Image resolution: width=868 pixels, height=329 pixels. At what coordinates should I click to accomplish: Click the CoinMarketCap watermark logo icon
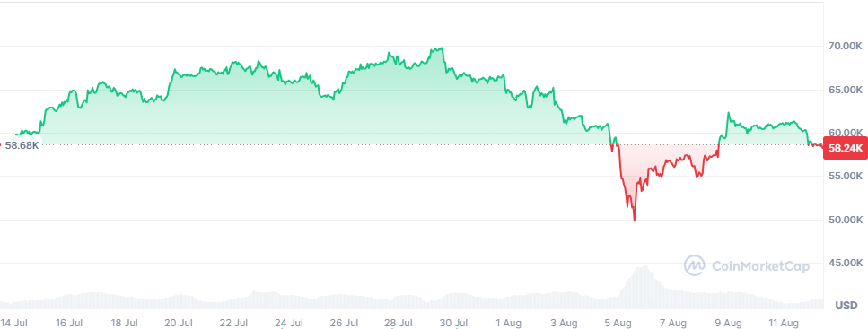tap(694, 265)
